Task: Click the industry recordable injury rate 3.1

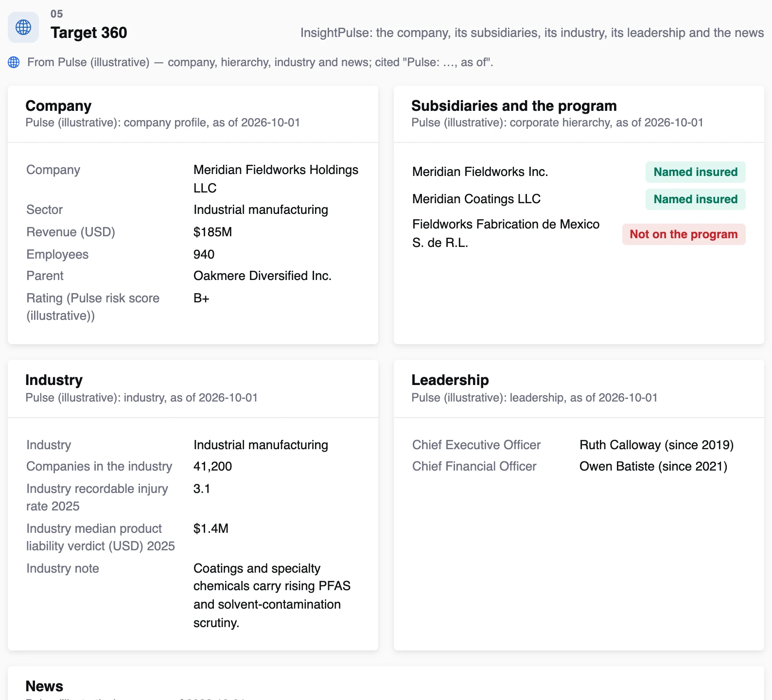Action: 202,489
